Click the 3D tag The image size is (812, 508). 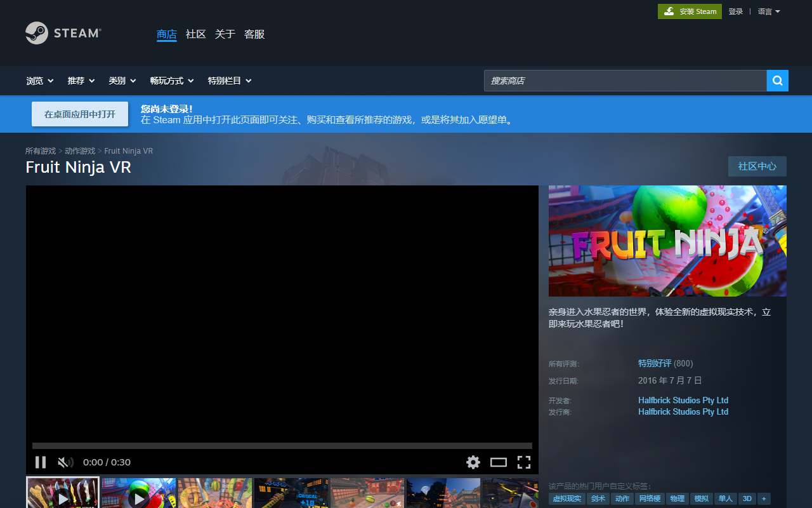[x=747, y=499]
